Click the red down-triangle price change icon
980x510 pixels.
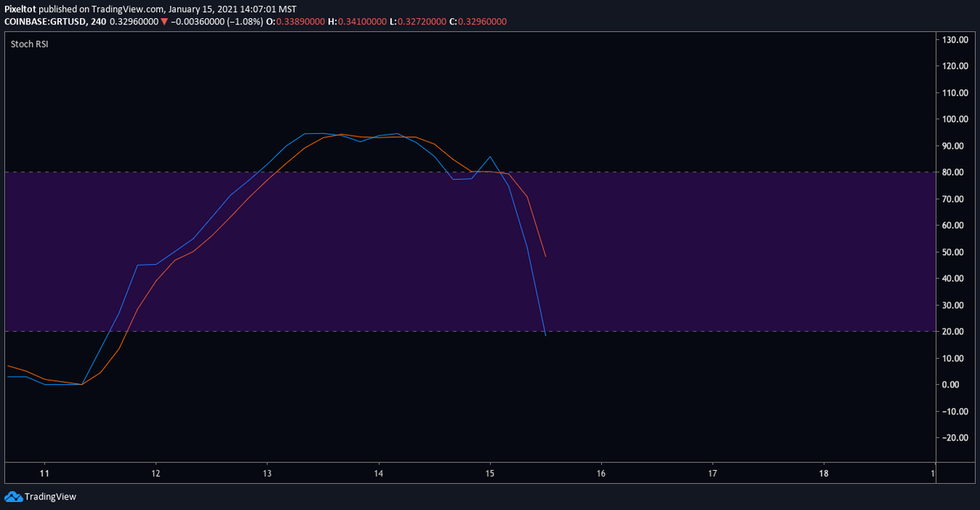pyautogui.click(x=164, y=20)
